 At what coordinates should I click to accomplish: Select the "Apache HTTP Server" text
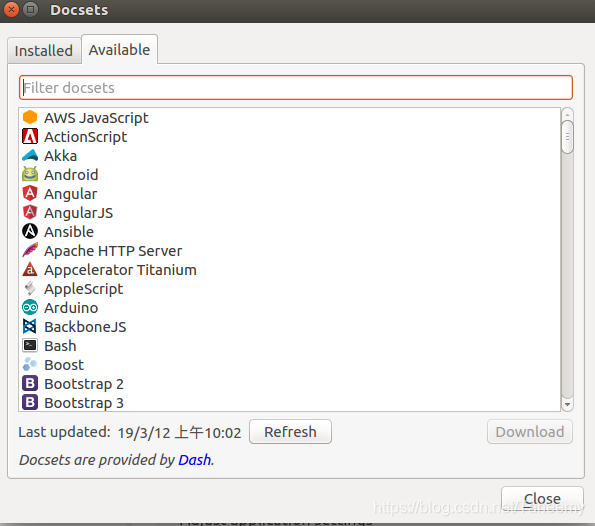coord(113,251)
